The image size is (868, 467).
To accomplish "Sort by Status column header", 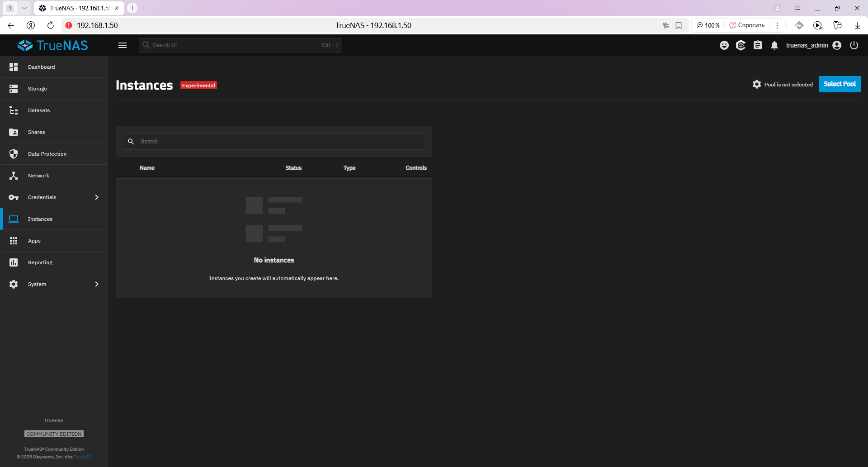I will tap(293, 168).
